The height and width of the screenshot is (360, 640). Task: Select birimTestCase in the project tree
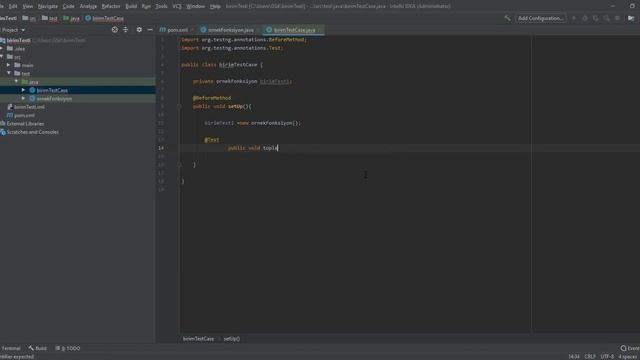pos(52,90)
